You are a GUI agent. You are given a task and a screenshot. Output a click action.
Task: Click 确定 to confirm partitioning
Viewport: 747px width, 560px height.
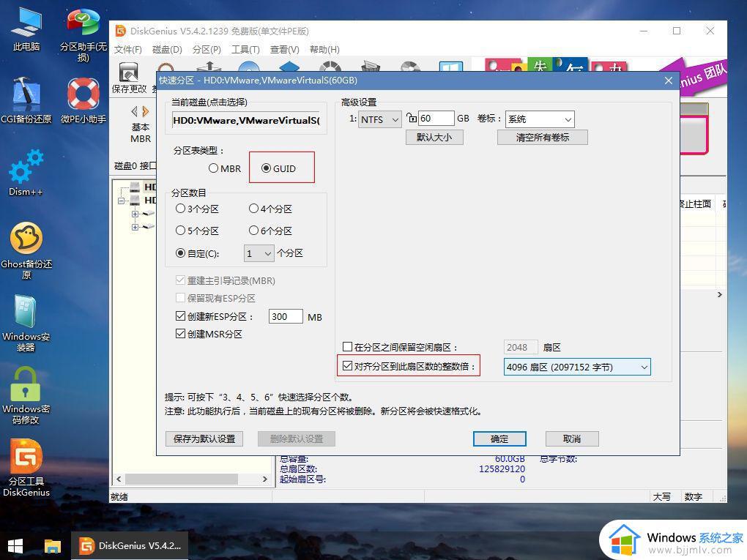click(499, 438)
